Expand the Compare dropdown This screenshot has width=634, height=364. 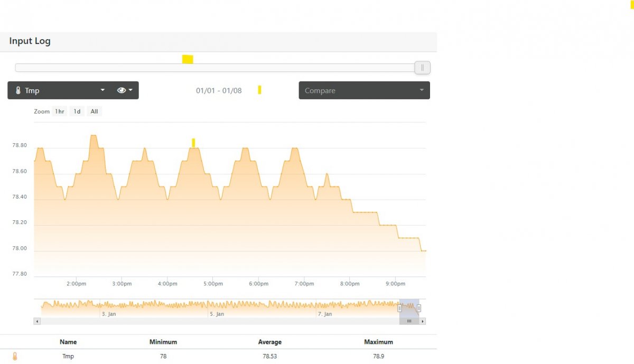click(x=364, y=90)
